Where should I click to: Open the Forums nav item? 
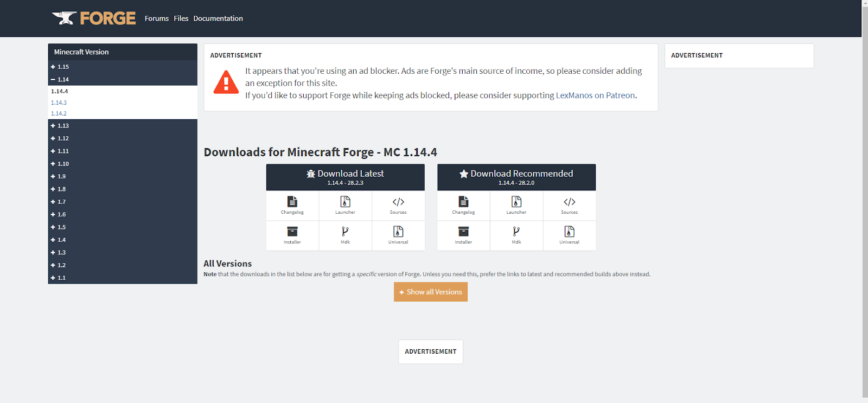pos(156,18)
